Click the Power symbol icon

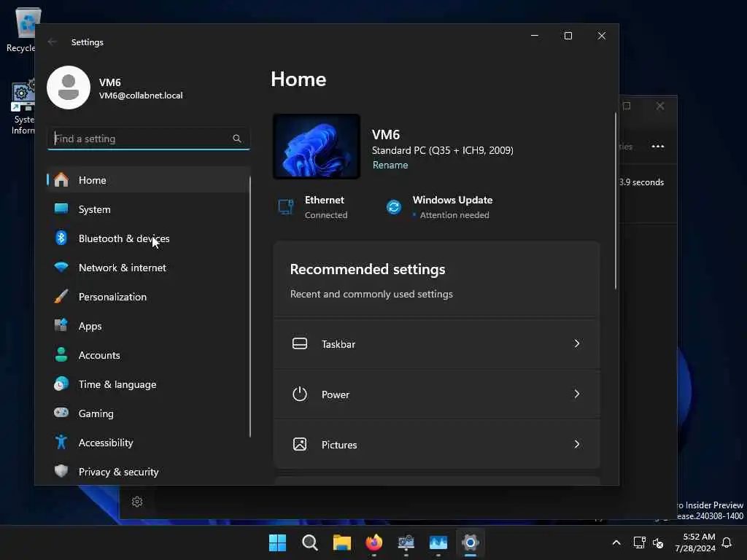tap(300, 394)
